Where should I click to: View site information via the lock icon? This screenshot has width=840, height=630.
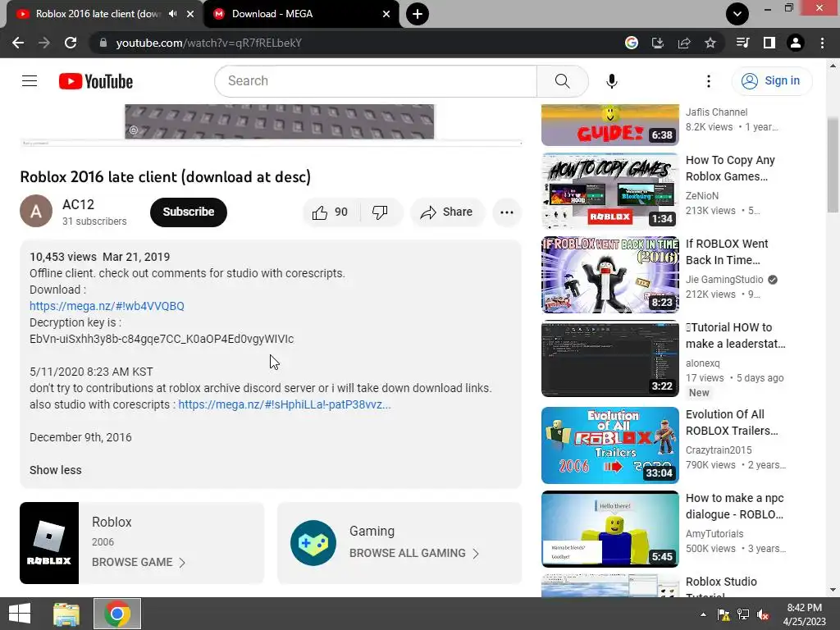(103, 43)
